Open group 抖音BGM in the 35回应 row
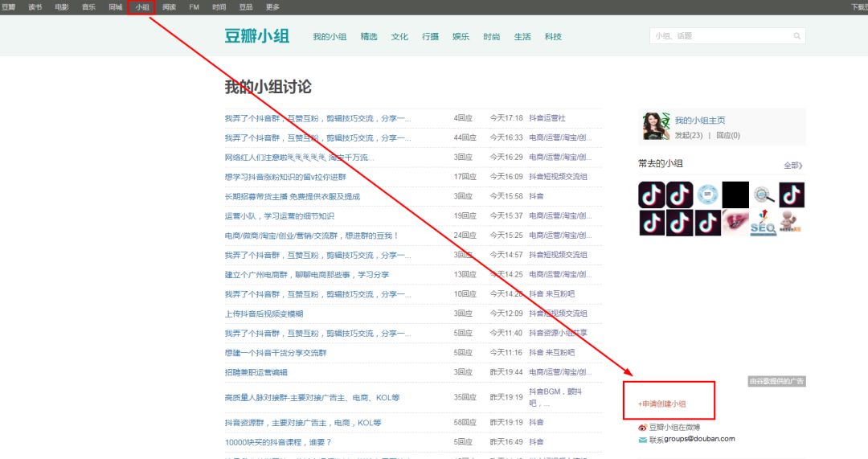 click(x=555, y=397)
